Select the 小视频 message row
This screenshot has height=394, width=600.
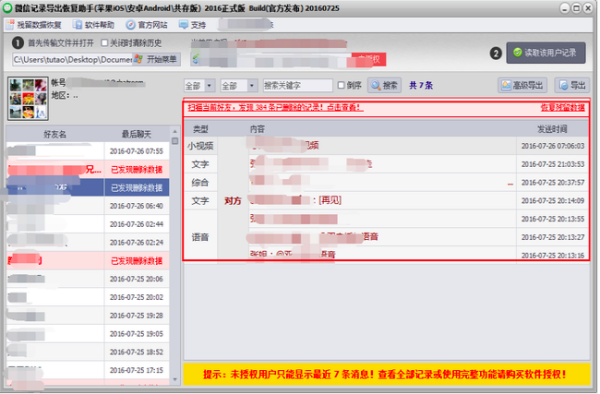[386, 146]
